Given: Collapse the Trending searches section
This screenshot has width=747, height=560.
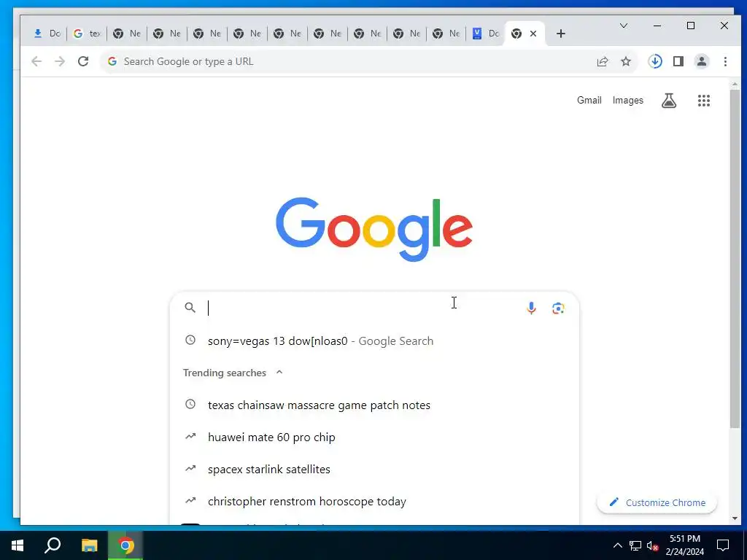Looking at the screenshot, I should coord(279,373).
